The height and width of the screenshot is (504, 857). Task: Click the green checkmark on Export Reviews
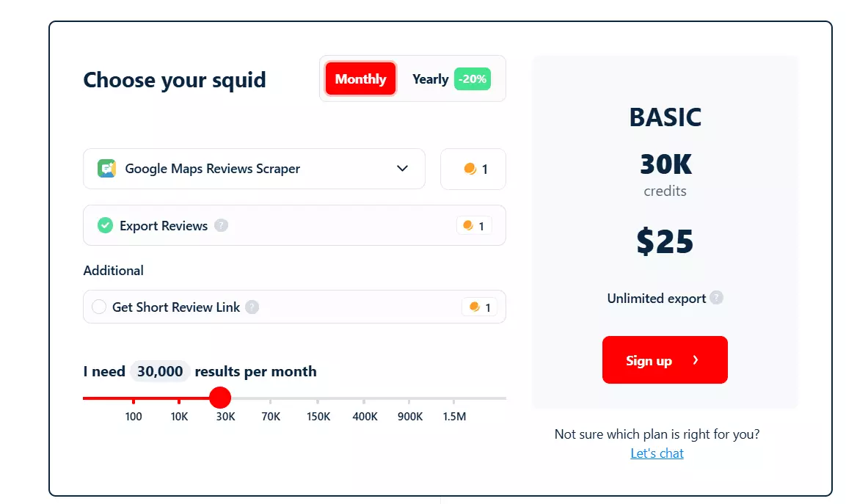105,225
